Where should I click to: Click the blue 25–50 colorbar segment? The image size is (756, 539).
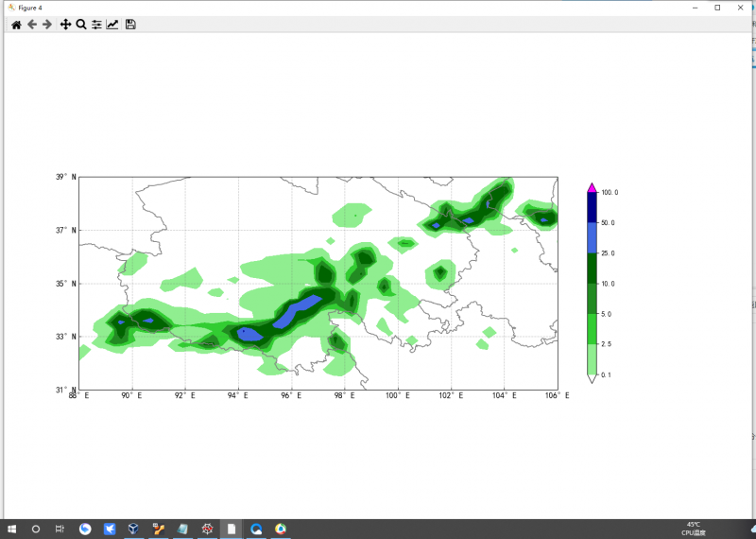click(592, 237)
